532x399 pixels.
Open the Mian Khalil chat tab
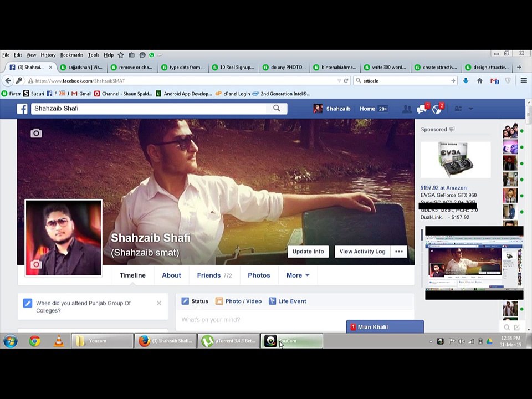[x=385, y=327]
